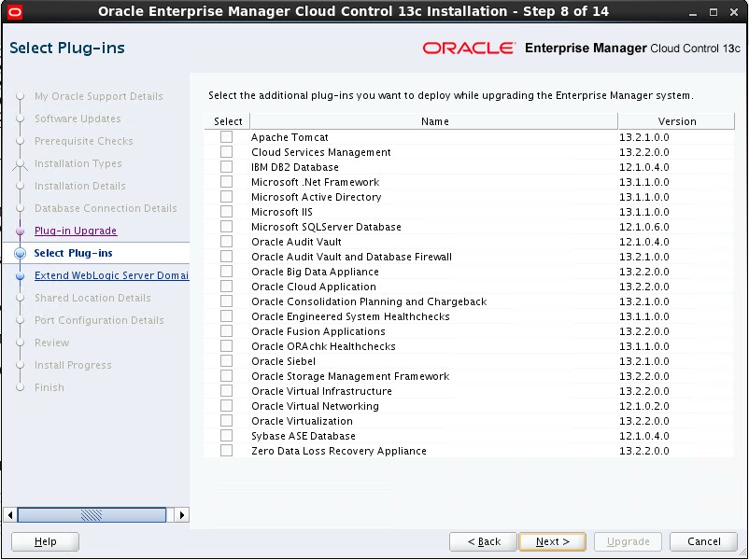Select the Cloud Services Management checkbox
This screenshot has height=560, width=749.
click(x=226, y=152)
